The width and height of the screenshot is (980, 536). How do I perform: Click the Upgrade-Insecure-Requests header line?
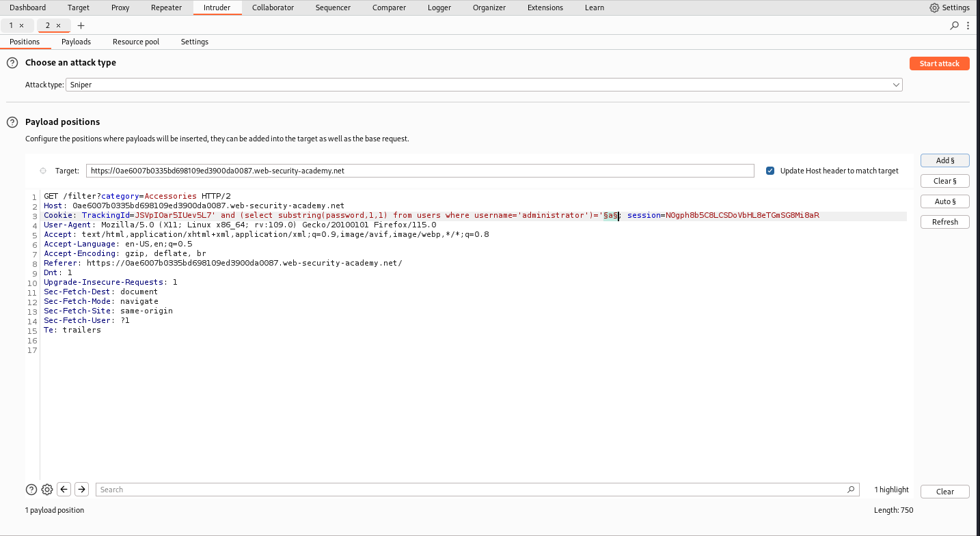(111, 282)
